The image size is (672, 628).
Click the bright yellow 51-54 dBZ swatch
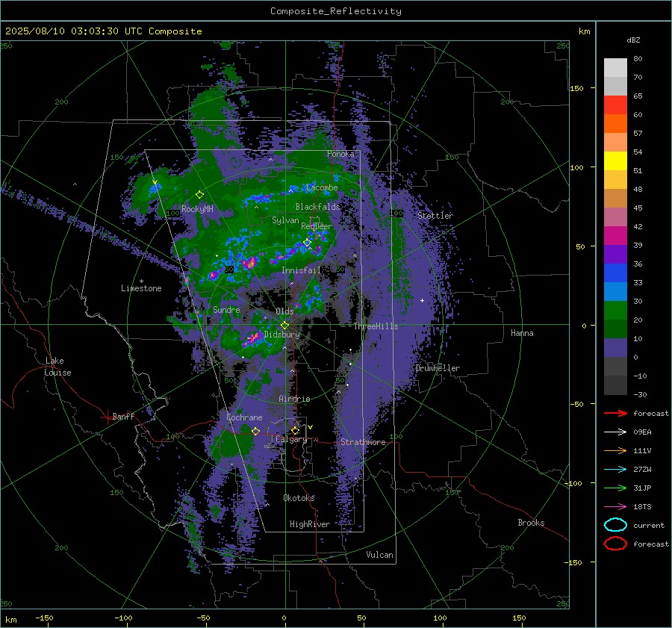pos(615,161)
